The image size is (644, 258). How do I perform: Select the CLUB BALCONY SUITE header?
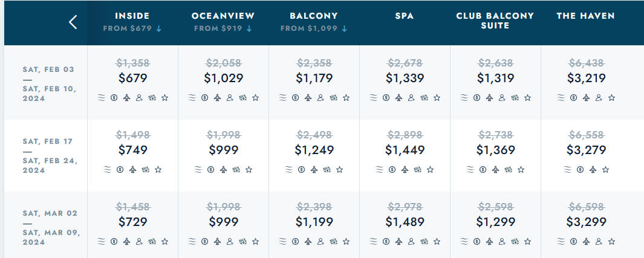[495, 21]
